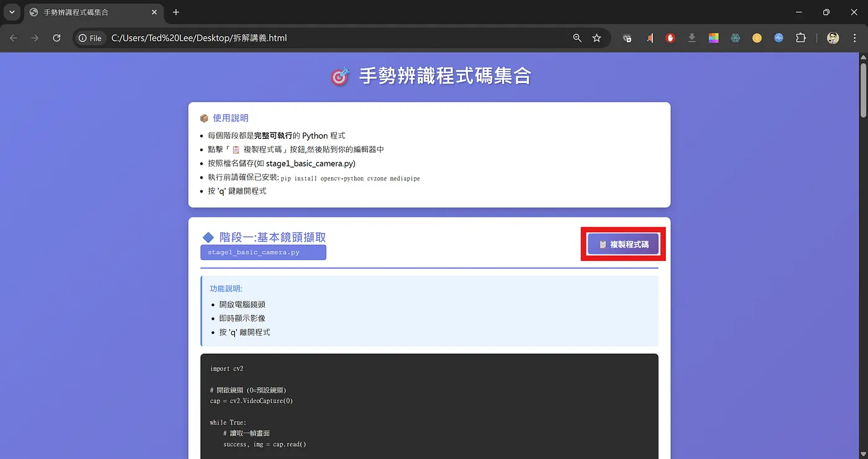The width and height of the screenshot is (868, 459).
Task: Expand the tab search dropdown arrow
Action: 12,12
